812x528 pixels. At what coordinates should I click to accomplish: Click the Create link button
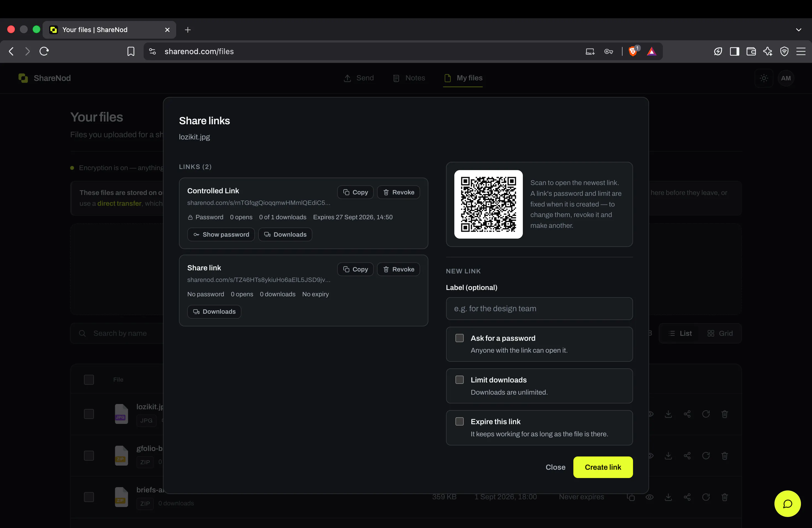[603, 467]
